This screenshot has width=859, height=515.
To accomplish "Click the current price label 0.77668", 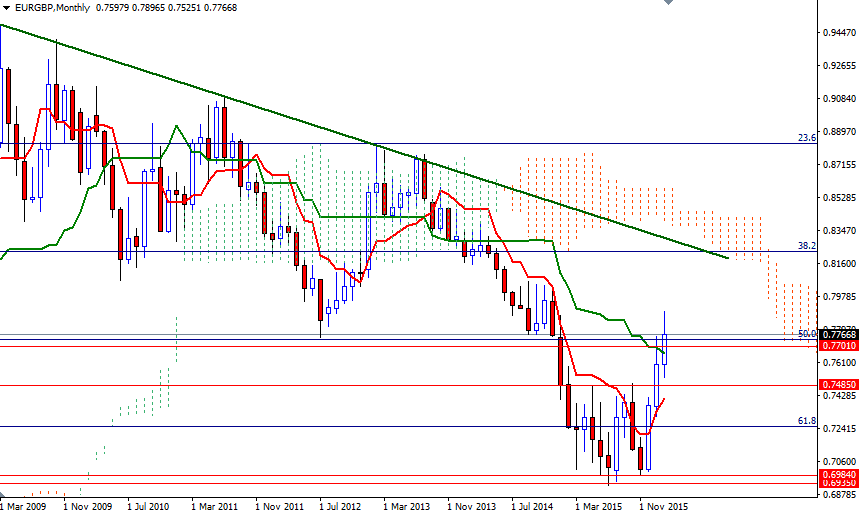I will 838,335.
